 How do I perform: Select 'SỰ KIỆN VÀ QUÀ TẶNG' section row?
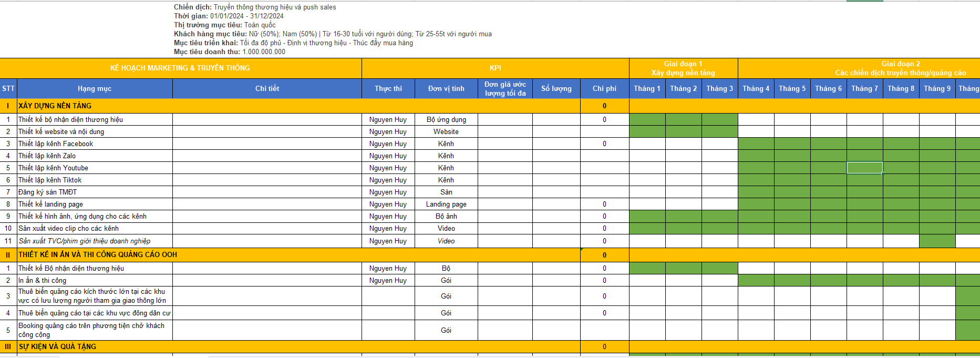(58, 346)
